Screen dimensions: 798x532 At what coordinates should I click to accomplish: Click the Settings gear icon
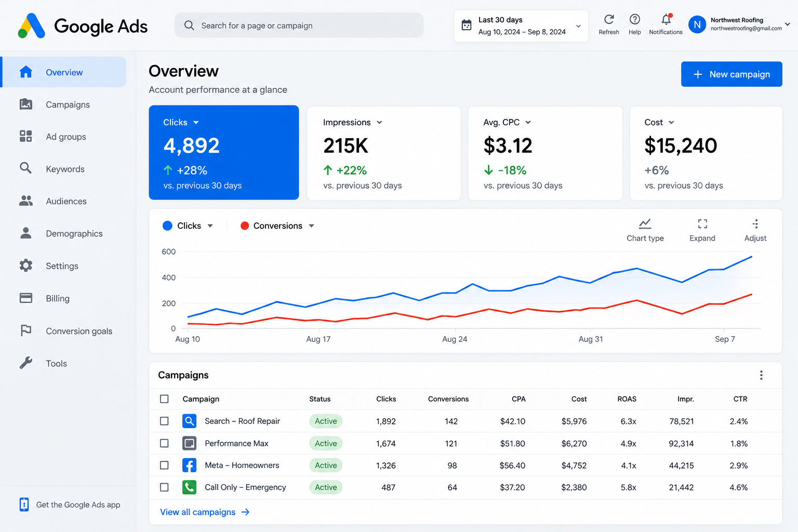point(26,265)
